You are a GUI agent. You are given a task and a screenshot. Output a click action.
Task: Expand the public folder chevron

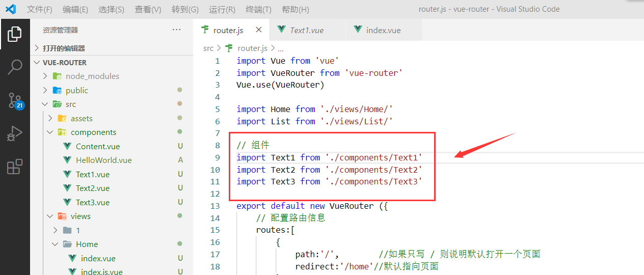click(45, 90)
